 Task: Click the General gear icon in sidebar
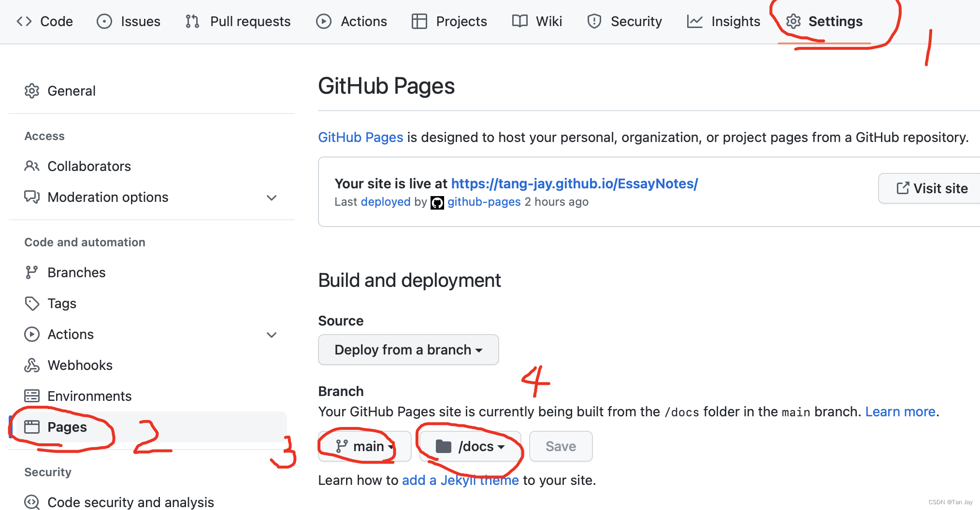click(32, 91)
